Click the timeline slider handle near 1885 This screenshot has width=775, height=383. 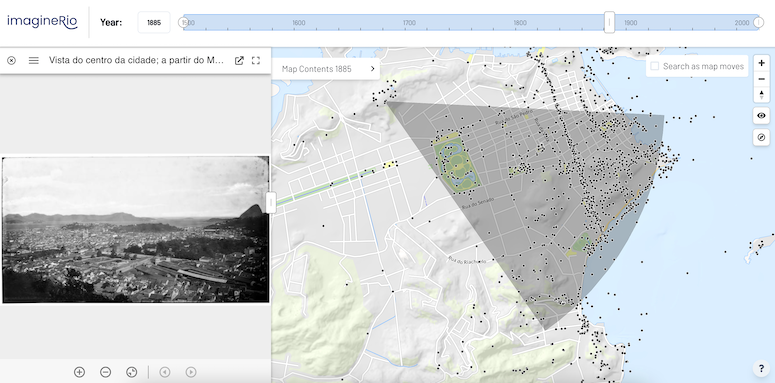609,22
